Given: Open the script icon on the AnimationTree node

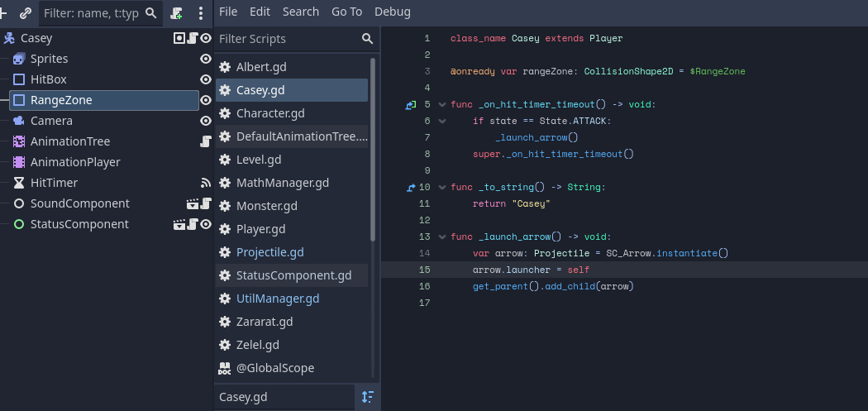Looking at the screenshot, I should (206, 141).
